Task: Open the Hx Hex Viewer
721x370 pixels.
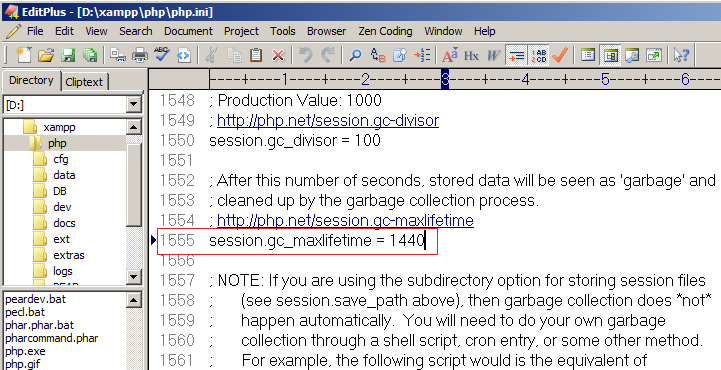Action: coord(471,56)
